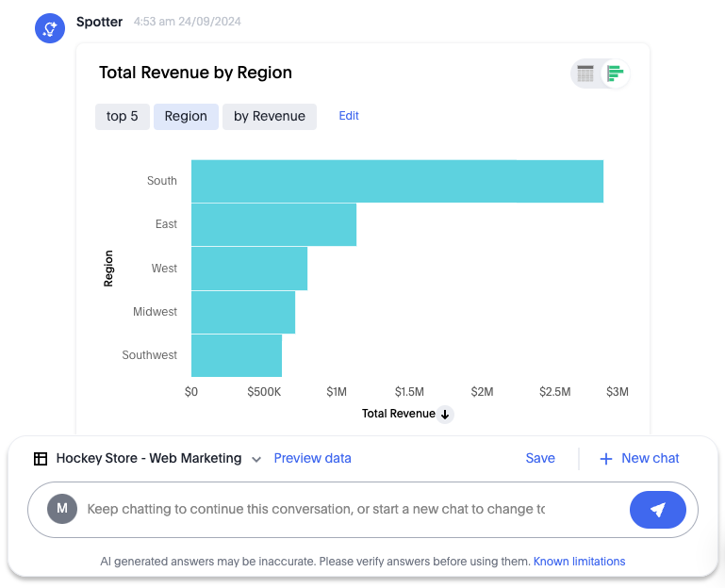Save the current answer
This screenshot has width=725, height=588.
click(x=540, y=458)
